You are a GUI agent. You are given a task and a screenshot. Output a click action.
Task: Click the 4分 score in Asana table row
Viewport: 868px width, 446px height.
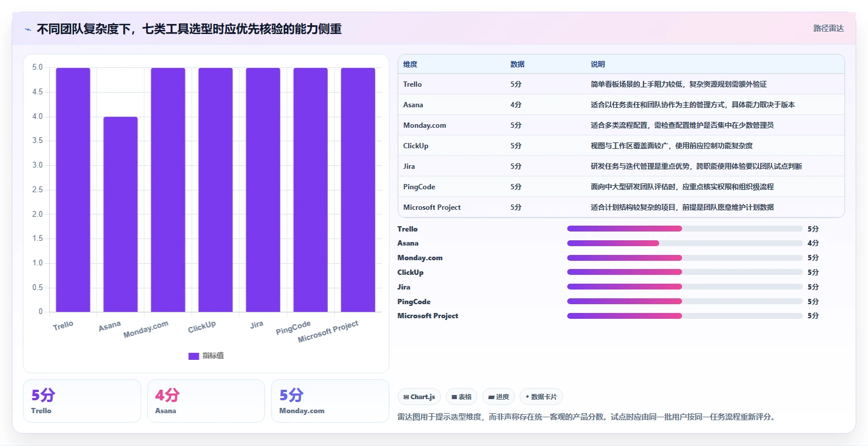[516, 105]
